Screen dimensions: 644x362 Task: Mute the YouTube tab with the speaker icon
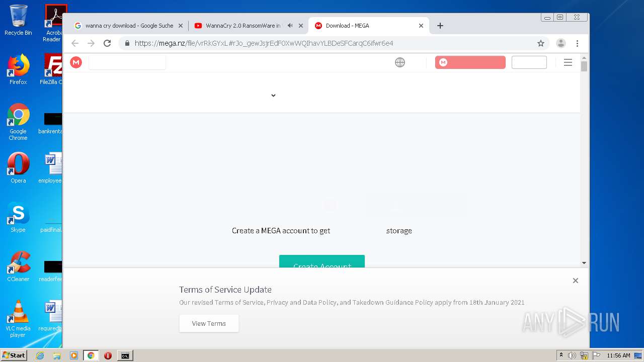(x=290, y=26)
